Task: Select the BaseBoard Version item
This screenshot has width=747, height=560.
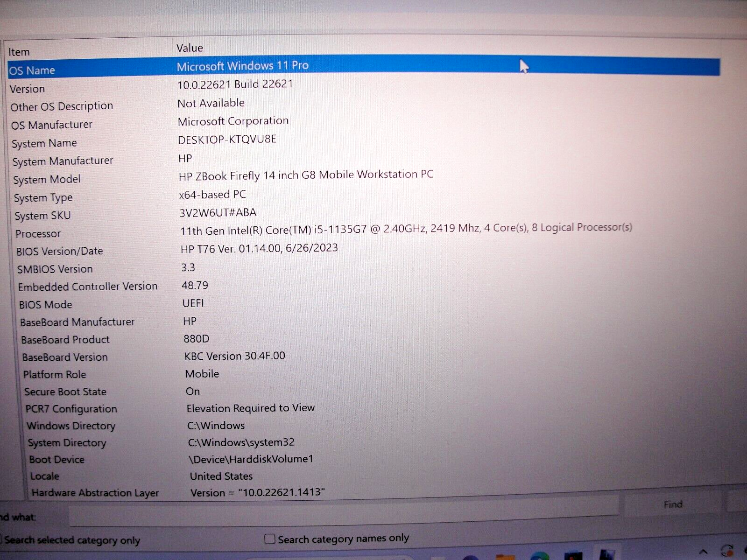Action: pyautogui.click(x=65, y=357)
